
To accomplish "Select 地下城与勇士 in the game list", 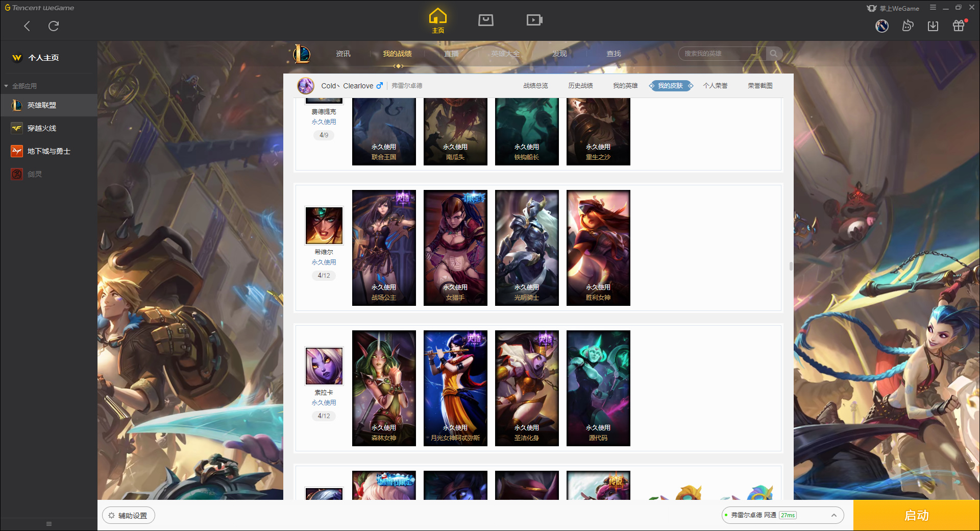I will click(x=48, y=151).
